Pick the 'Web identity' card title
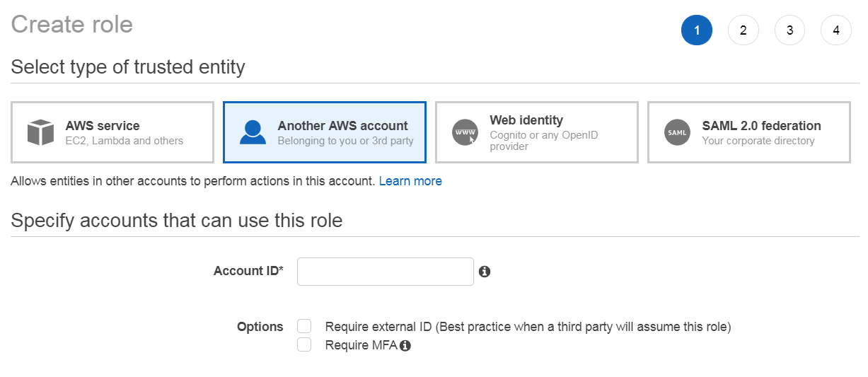 click(526, 120)
